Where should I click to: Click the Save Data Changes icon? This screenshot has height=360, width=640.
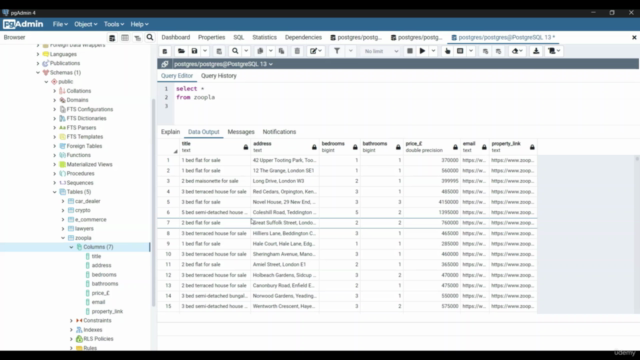point(219,51)
